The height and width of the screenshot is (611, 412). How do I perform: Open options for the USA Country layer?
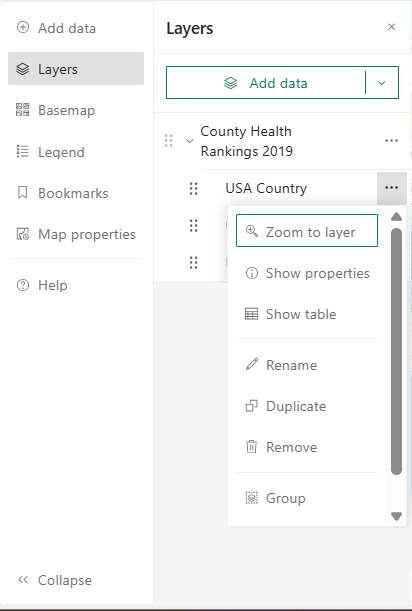[x=392, y=188]
